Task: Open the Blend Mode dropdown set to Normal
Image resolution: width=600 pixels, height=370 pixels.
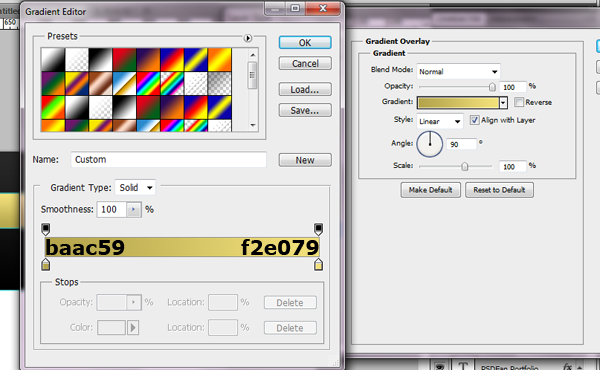Action: coord(458,72)
